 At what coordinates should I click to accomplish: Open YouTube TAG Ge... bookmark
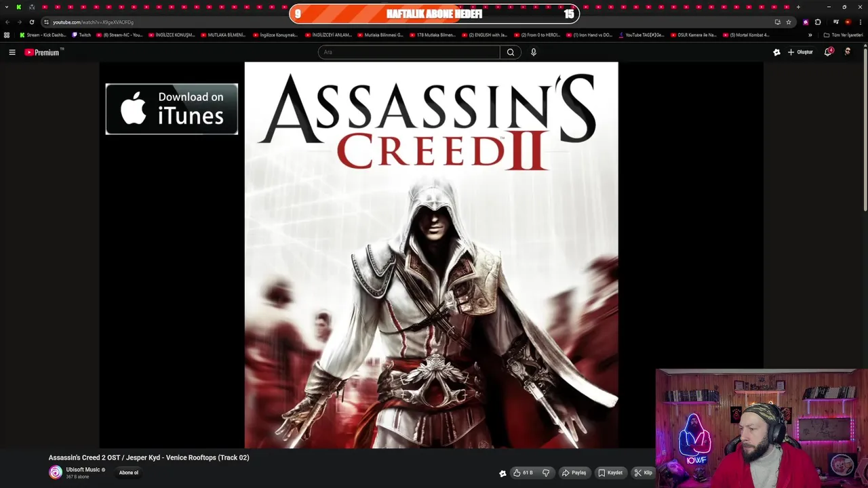coord(642,35)
